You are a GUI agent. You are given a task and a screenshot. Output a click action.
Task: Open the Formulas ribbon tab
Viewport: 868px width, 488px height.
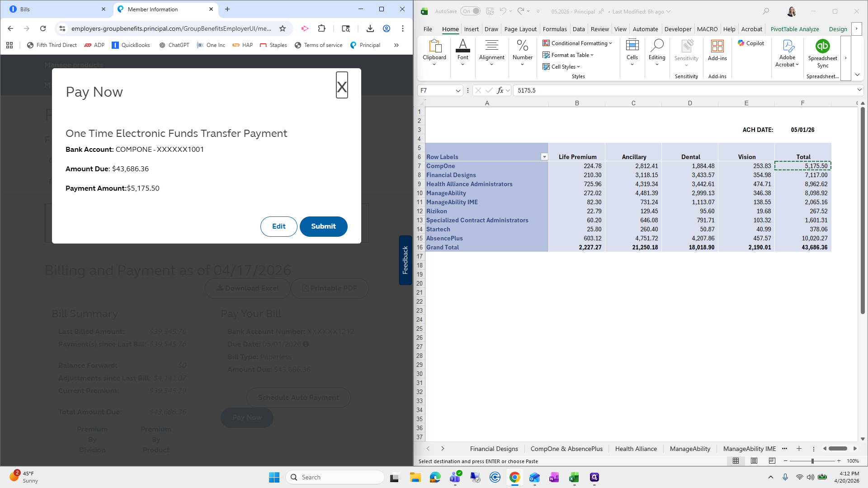(x=554, y=29)
